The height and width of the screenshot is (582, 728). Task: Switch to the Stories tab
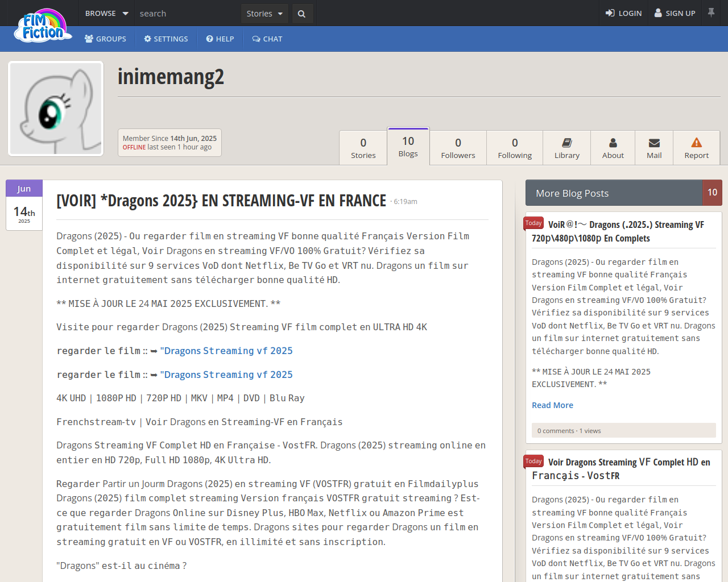(x=363, y=148)
